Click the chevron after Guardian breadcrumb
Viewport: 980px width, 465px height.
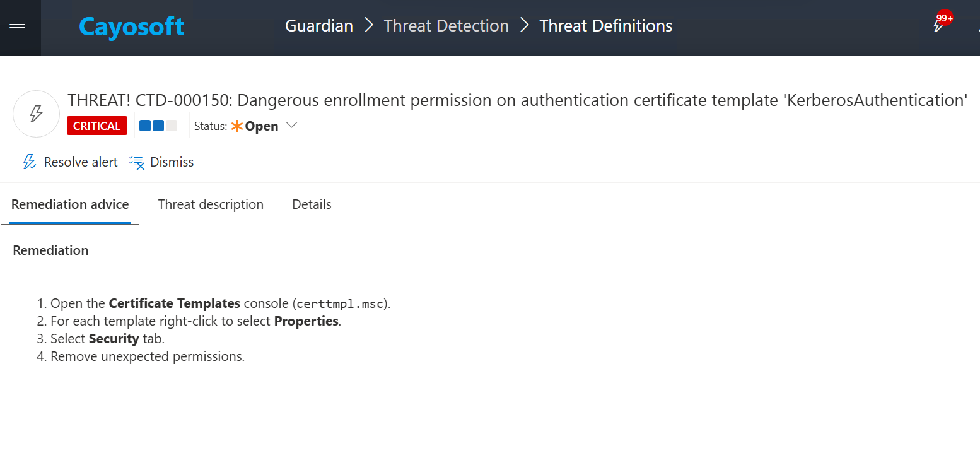[x=368, y=26]
